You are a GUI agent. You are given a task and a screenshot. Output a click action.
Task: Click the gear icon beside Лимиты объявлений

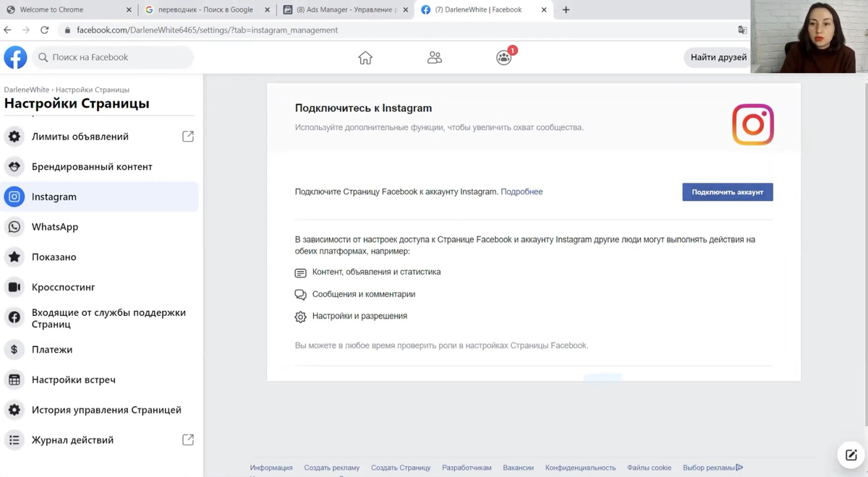pyautogui.click(x=14, y=137)
